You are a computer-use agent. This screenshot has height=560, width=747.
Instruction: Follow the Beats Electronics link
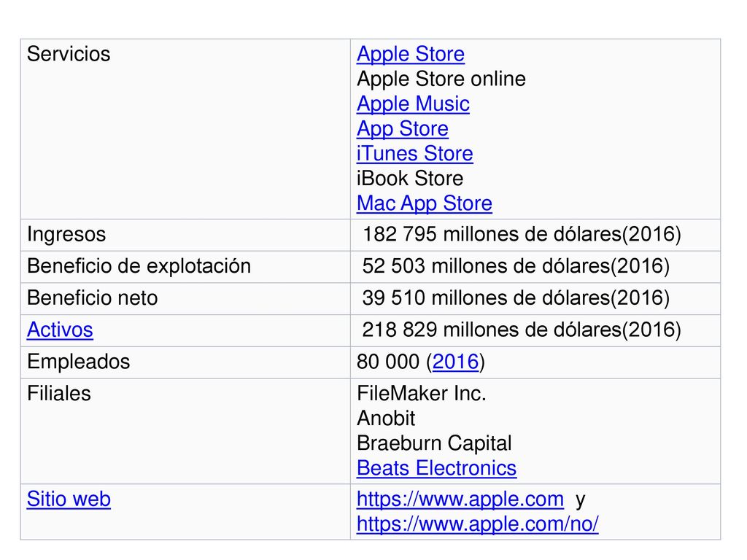(436, 468)
